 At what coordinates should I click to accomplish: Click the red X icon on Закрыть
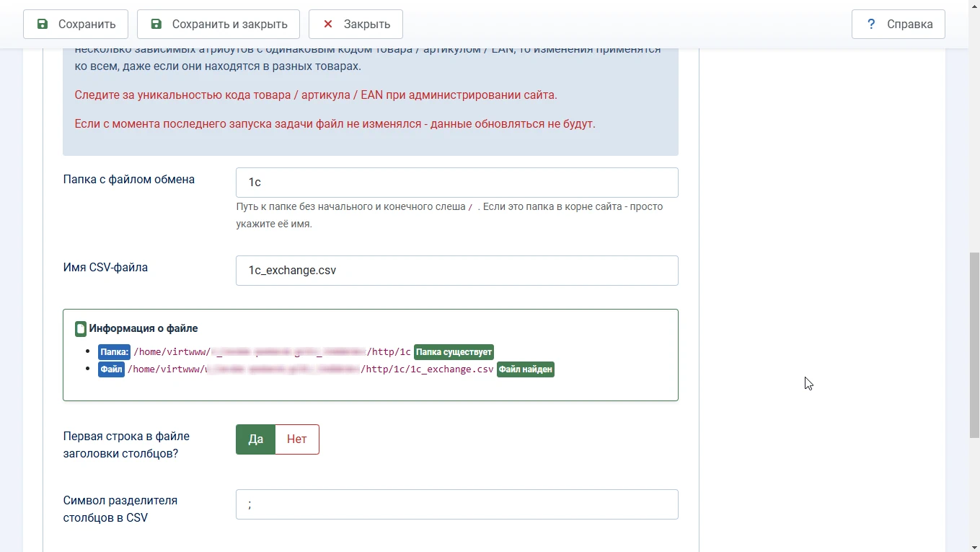pos(328,24)
